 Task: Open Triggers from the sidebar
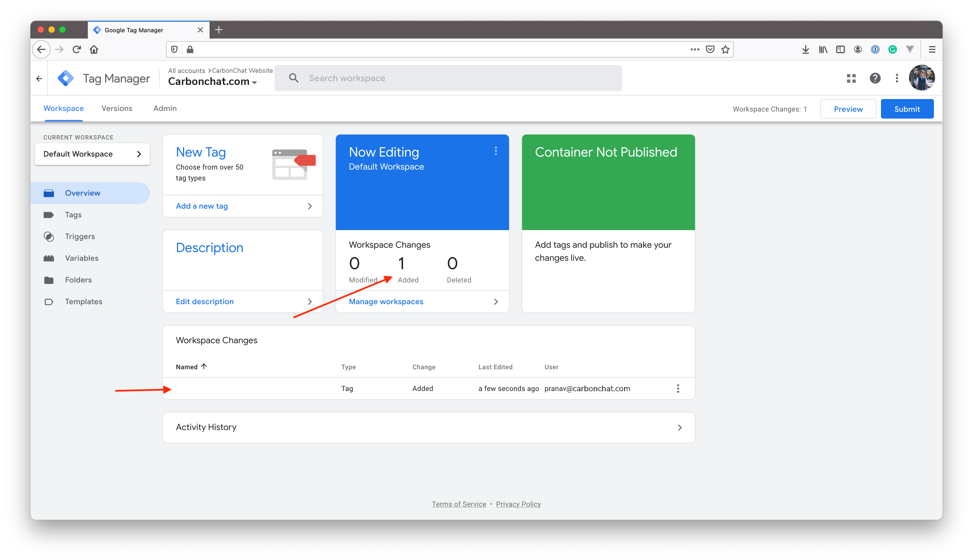coord(80,237)
